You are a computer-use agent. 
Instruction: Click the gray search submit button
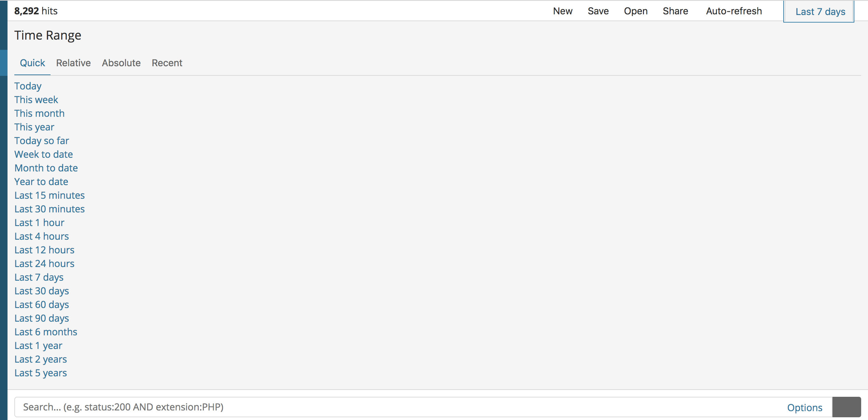pyautogui.click(x=846, y=407)
